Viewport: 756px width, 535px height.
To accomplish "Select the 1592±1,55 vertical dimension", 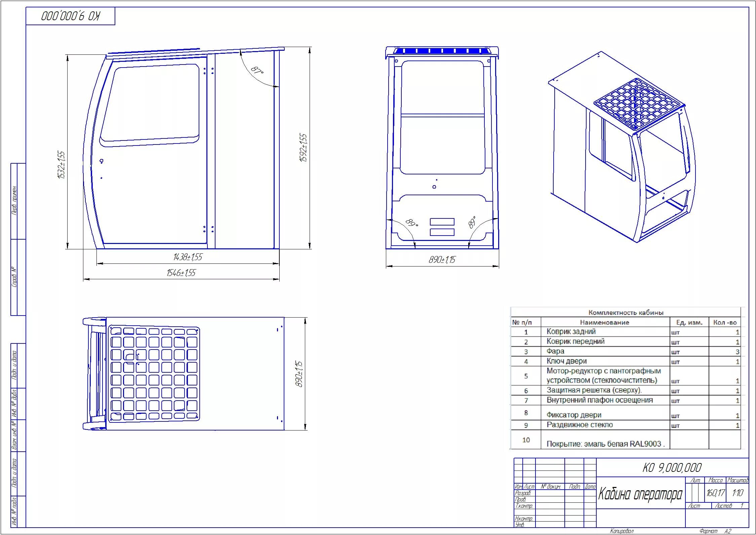I will pos(303,148).
